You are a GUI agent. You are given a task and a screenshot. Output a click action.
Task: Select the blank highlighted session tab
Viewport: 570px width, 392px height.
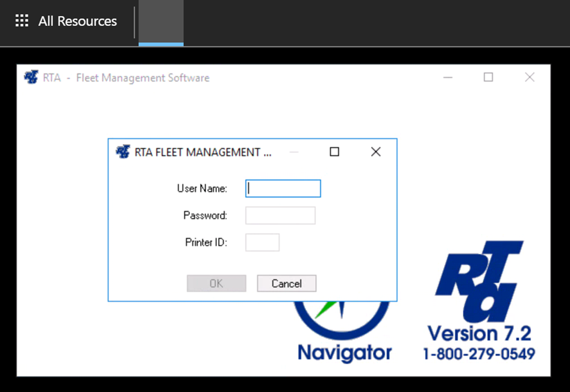pos(161,22)
